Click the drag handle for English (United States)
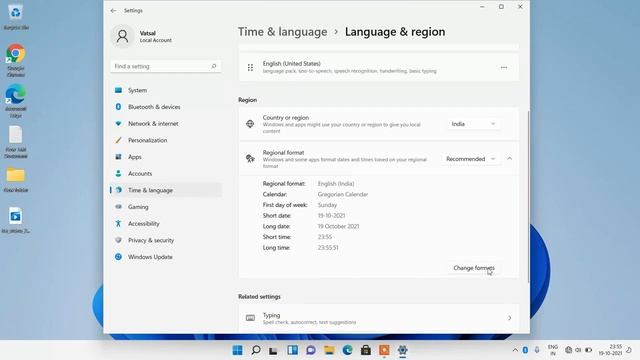Image resolution: width=640 pixels, height=360 pixels. pos(250,67)
